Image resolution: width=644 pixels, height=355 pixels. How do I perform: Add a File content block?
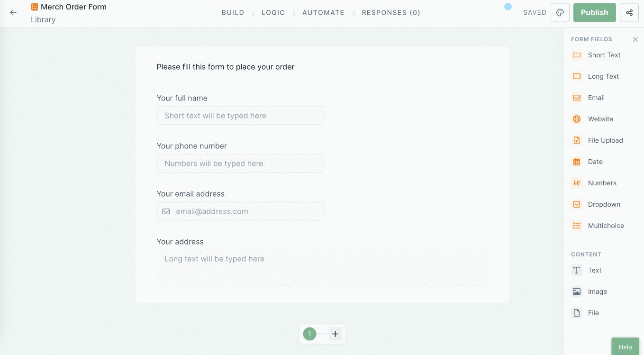594,313
